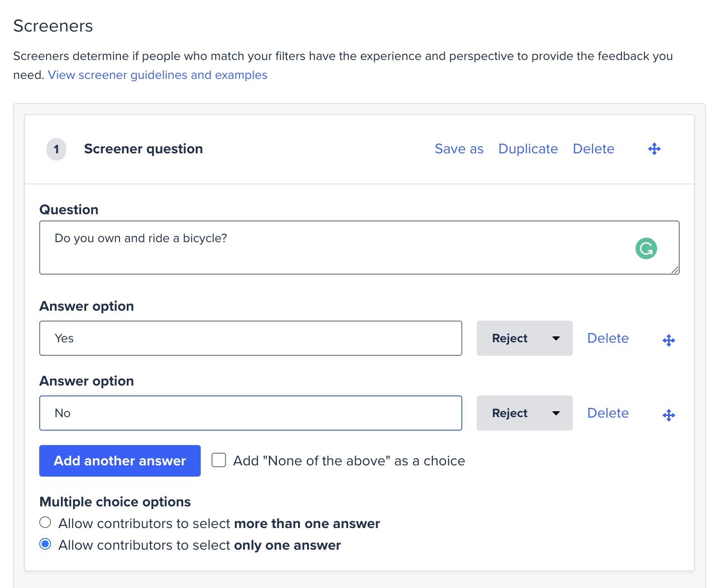Open the Reject dropdown for No answer
Screen dimensions: 718x588
(x=524, y=413)
